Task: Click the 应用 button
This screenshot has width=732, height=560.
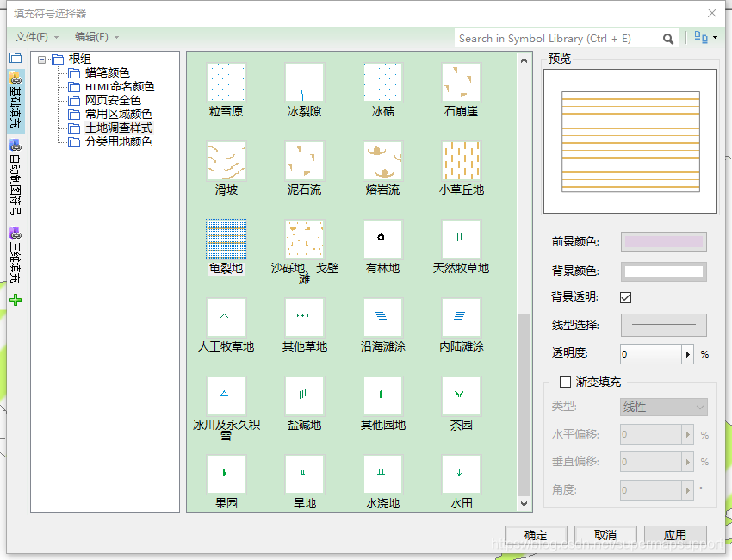Action: (676, 534)
